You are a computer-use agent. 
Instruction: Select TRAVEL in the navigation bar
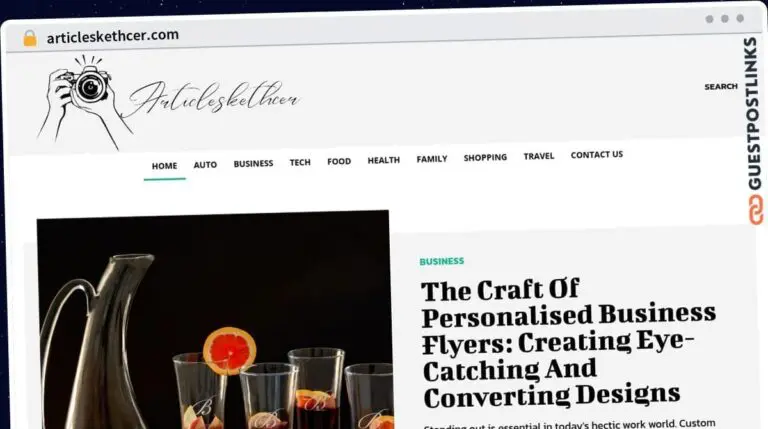[539, 156]
